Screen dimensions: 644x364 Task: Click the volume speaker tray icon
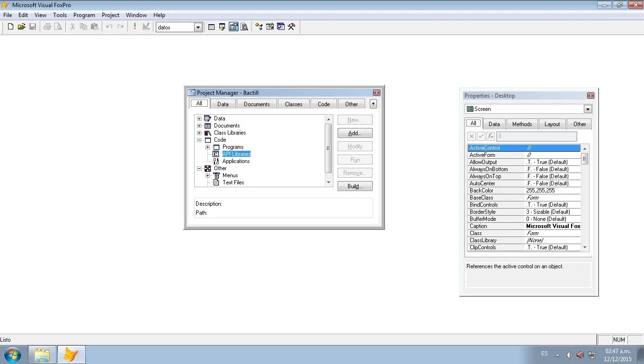[569, 355]
